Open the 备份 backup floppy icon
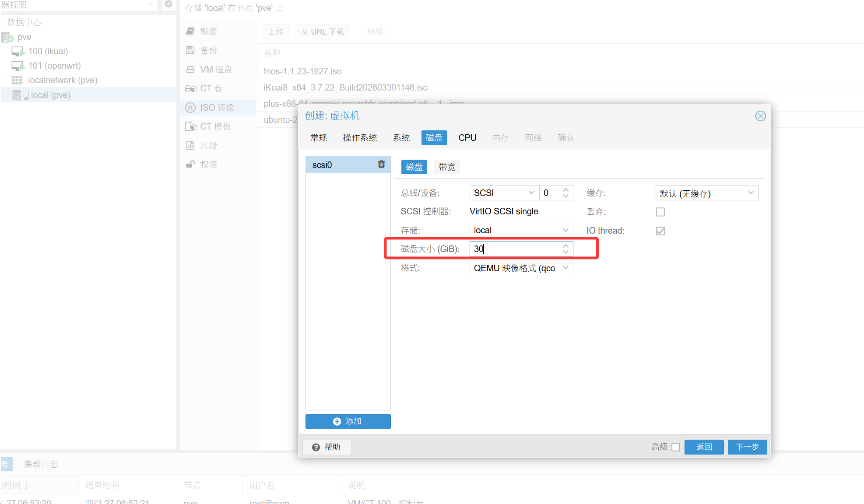The image size is (864, 504). coord(190,50)
